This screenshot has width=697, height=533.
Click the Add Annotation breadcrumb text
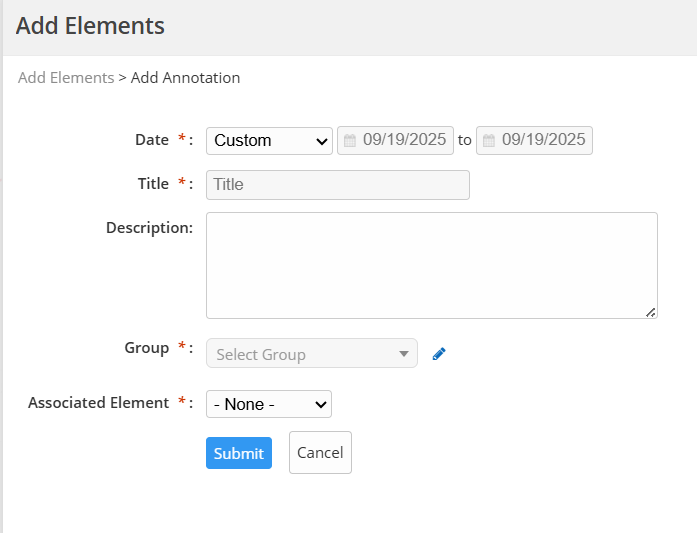[x=186, y=78]
